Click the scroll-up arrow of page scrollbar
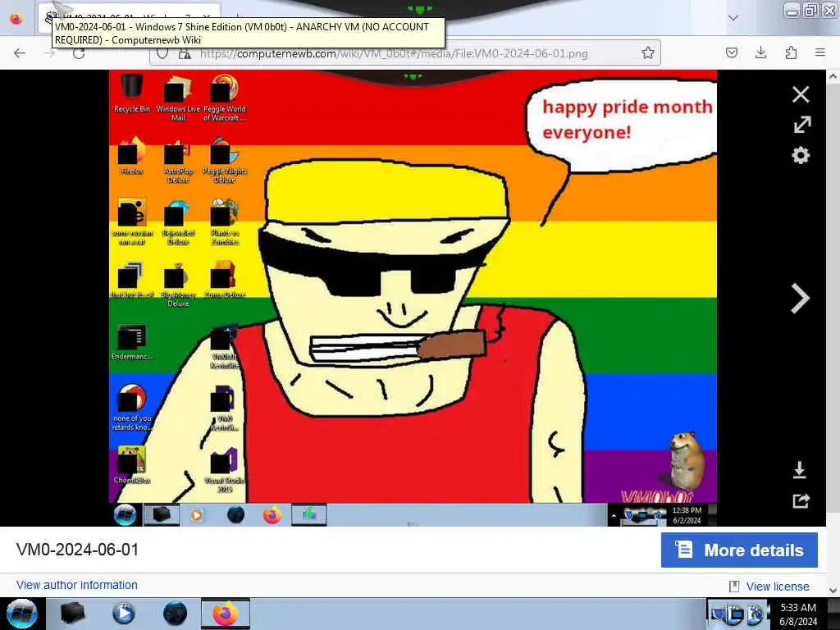 point(833,76)
